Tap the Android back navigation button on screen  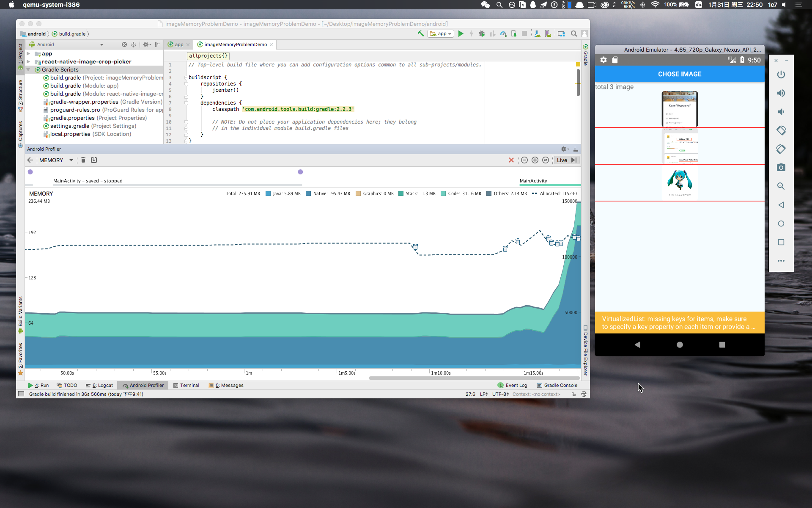637,345
